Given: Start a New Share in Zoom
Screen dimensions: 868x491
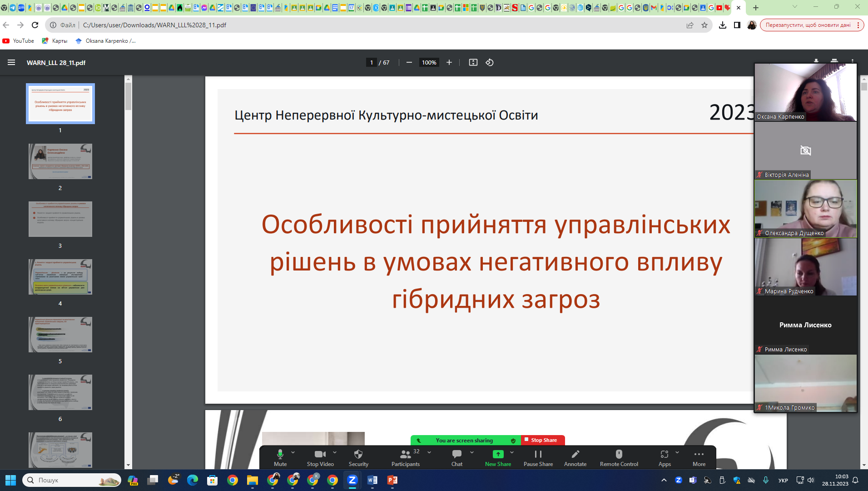Looking at the screenshot, I should [498, 457].
